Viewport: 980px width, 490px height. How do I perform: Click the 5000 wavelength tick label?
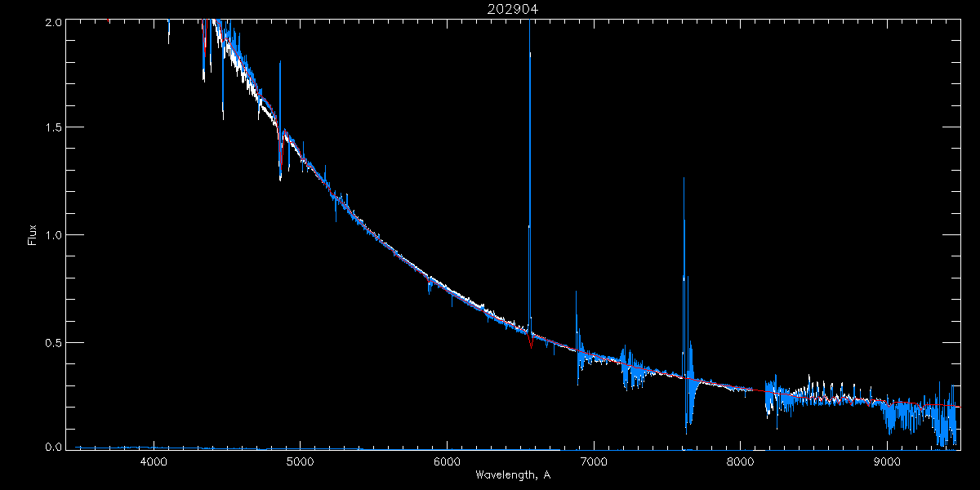301,461
